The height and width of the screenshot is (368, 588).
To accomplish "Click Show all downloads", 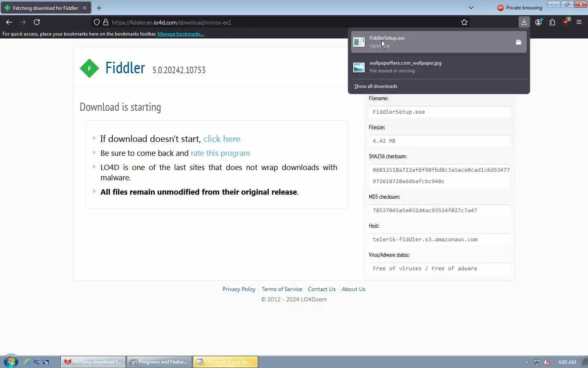I will point(376,86).
